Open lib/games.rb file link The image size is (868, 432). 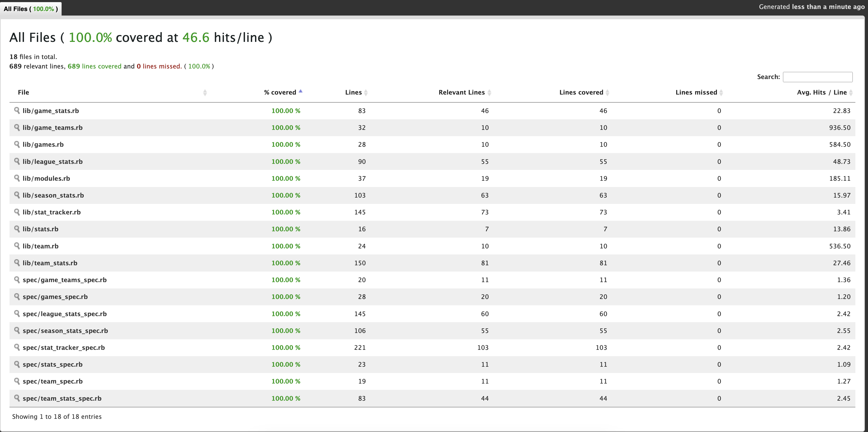click(43, 144)
